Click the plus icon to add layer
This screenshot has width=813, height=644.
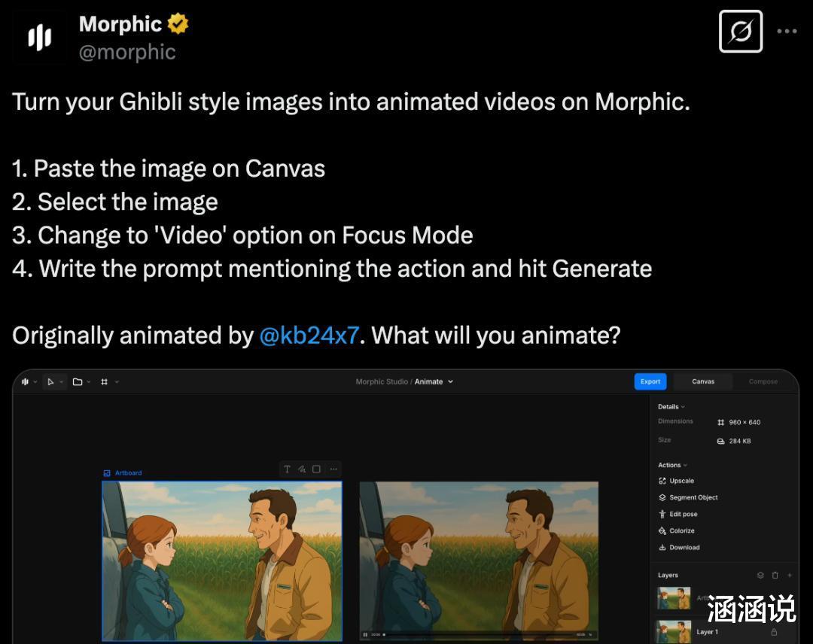pyautogui.click(x=790, y=575)
